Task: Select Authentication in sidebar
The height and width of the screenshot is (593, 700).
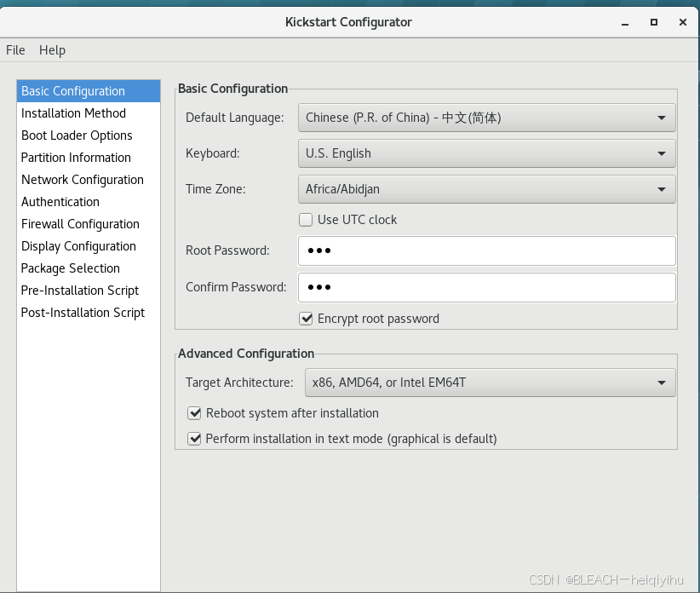Action: pos(89,202)
